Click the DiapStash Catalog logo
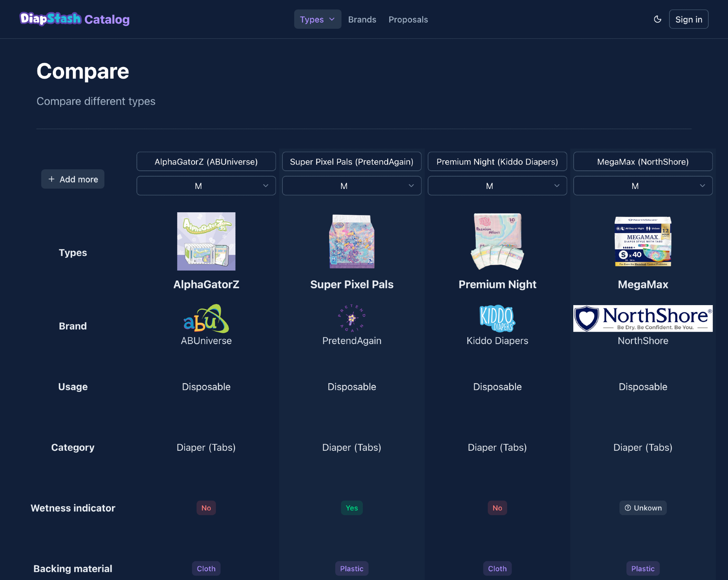Screen dimensions: 728x580 (75, 19)
